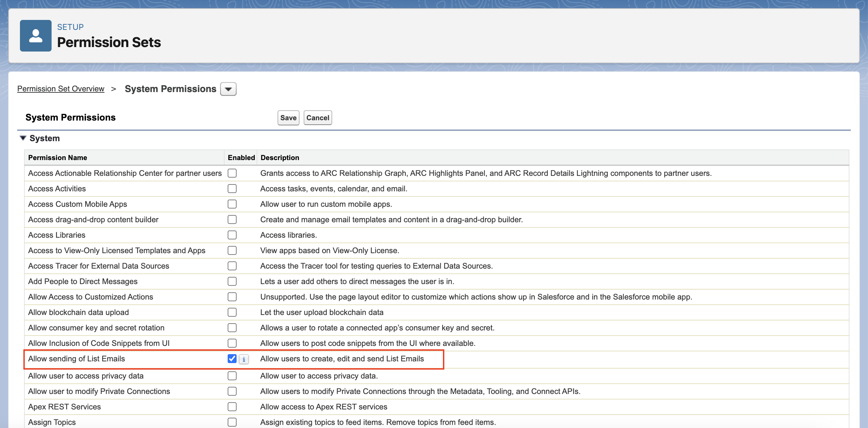Click the Permission Sets user icon
The width and height of the screenshot is (868, 428).
(36, 36)
